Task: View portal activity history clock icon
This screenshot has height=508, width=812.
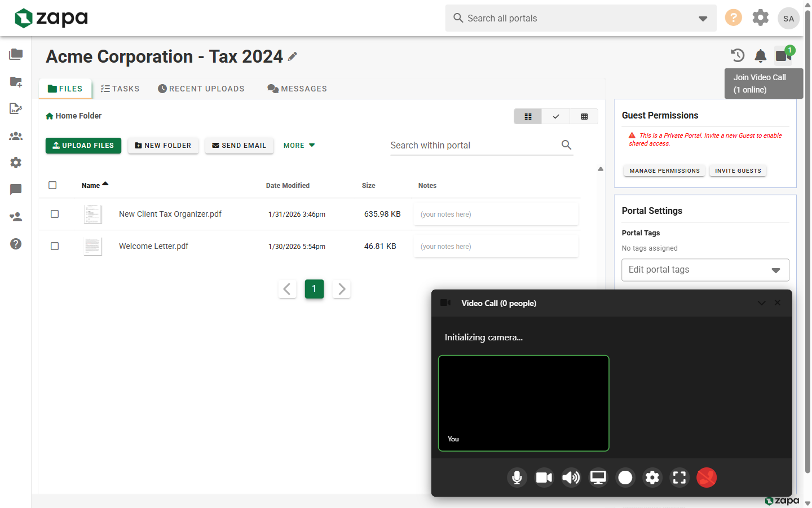Action: pyautogui.click(x=738, y=55)
